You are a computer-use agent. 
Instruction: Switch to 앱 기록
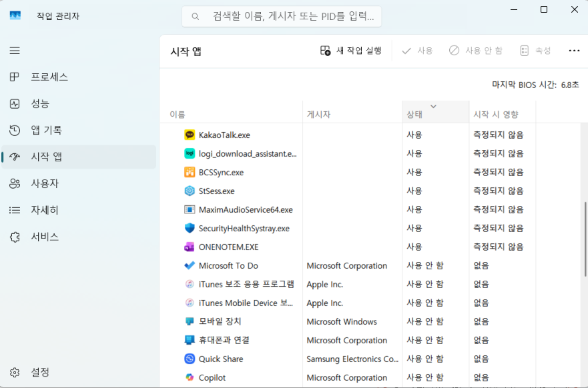coord(79,130)
